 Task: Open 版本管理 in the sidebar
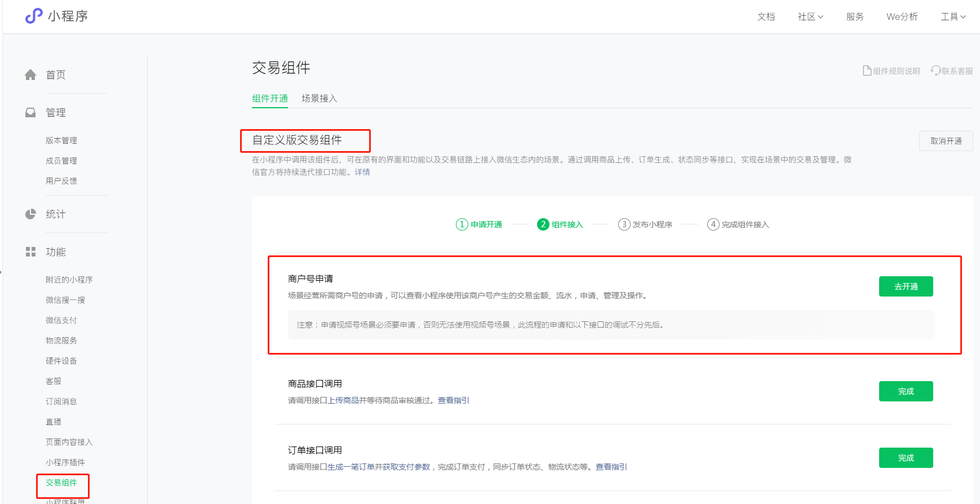pos(61,140)
